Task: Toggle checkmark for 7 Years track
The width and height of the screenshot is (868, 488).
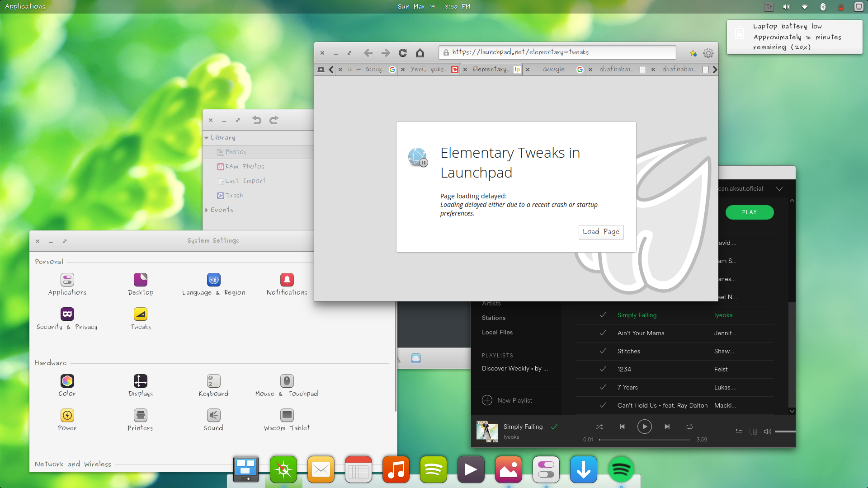Action: pyautogui.click(x=603, y=387)
